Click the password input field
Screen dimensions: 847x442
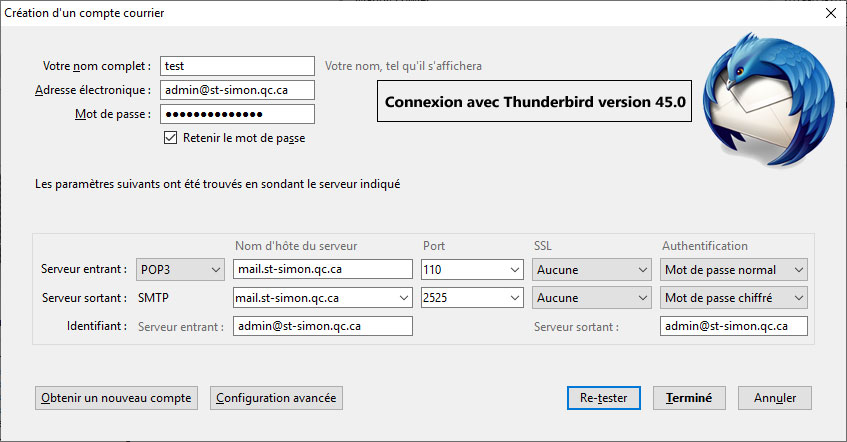pos(237,114)
